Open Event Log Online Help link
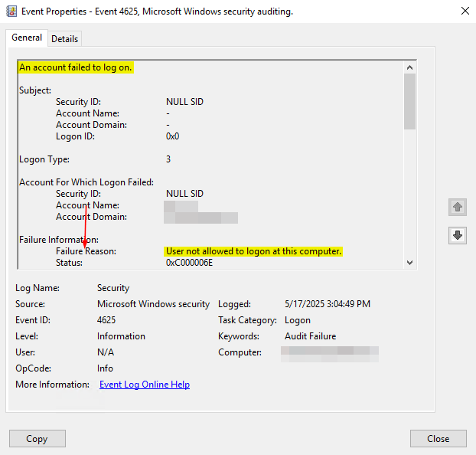Screen dimensions: 476x455 (x=145, y=385)
